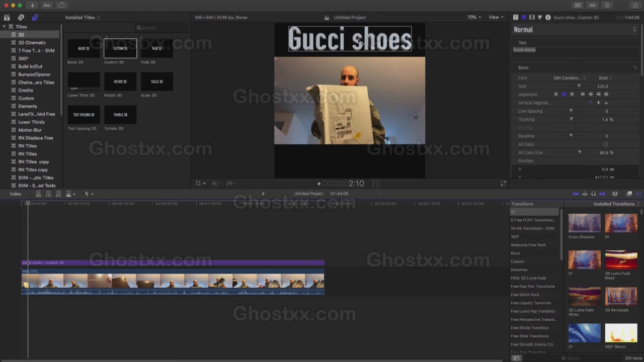Select the purple Gucci shoes title clip
Image resolution: width=644 pixels, height=362 pixels.
pos(173,262)
